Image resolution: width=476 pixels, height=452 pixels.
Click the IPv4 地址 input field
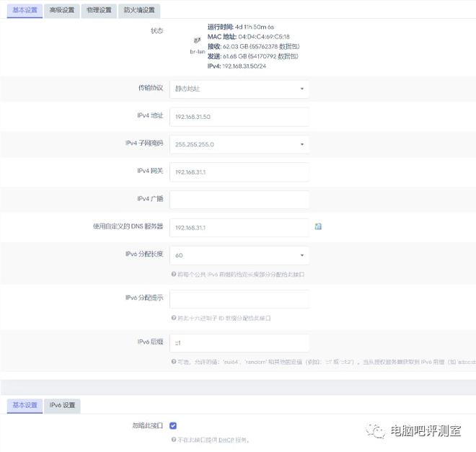point(239,117)
